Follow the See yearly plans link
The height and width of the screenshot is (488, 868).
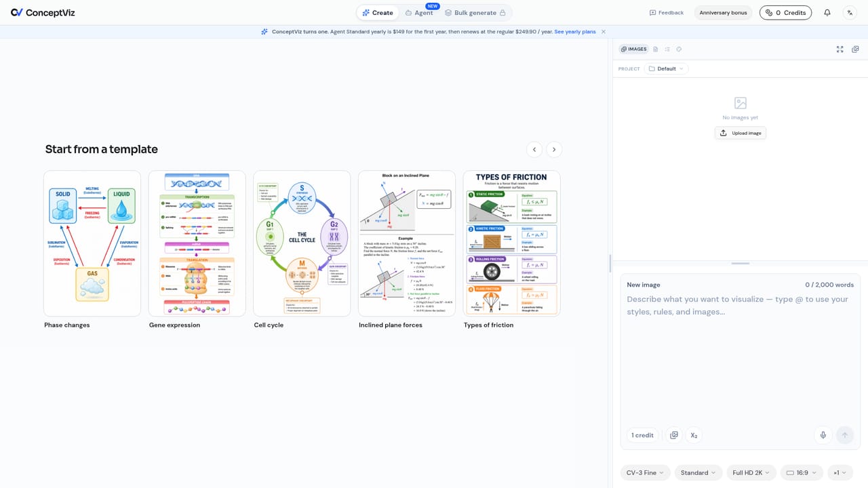tap(575, 32)
